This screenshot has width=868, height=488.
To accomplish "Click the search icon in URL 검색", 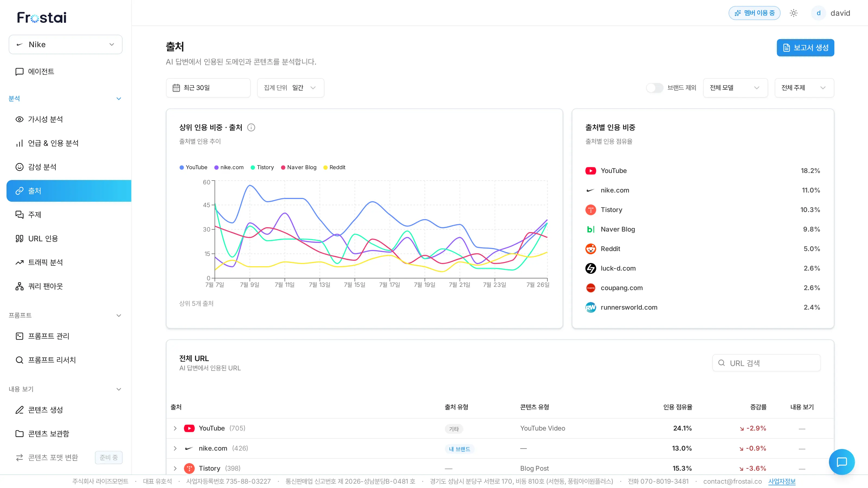I will pos(722,363).
